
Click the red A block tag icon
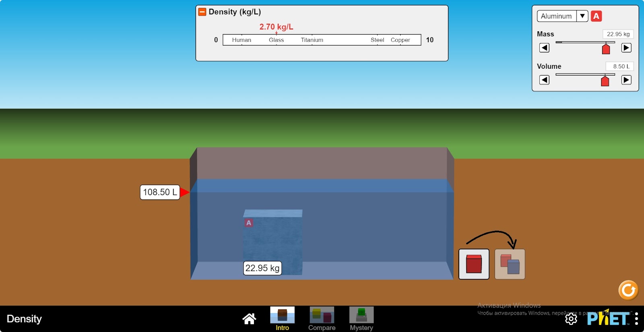pyautogui.click(x=597, y=16)
